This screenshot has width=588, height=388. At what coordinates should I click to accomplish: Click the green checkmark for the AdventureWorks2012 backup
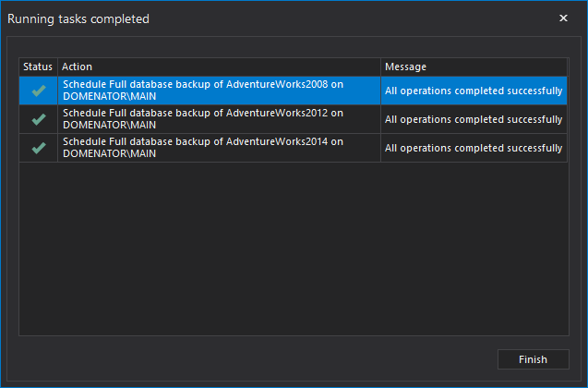(x=38, y=119)
